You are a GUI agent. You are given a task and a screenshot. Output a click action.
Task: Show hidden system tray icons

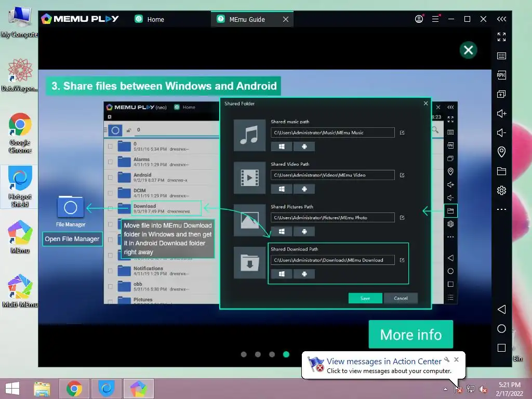[x=445, y=389]
